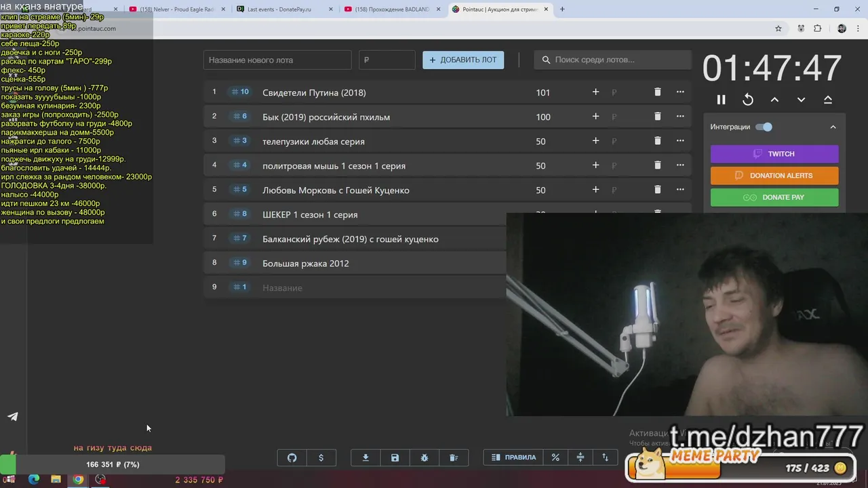
Task: Open File Explorer from the taskbar
Action: coord(56,480)
